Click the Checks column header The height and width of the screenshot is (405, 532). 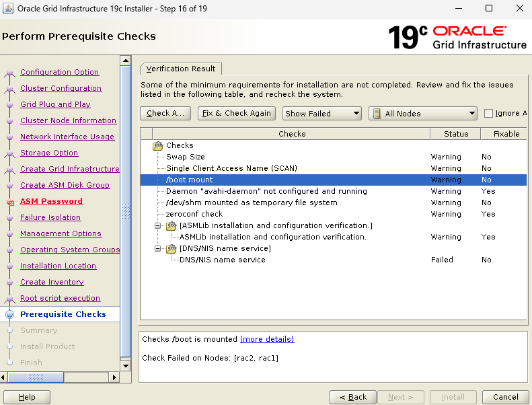click(x=292, y=134)
